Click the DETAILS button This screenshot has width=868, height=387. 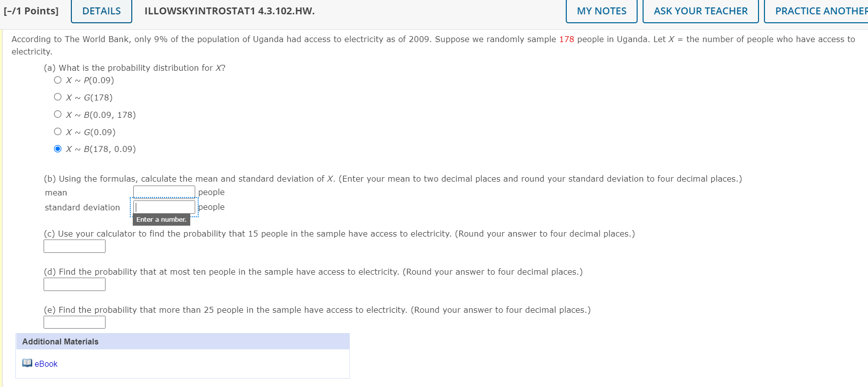click(x=101, y=11)
